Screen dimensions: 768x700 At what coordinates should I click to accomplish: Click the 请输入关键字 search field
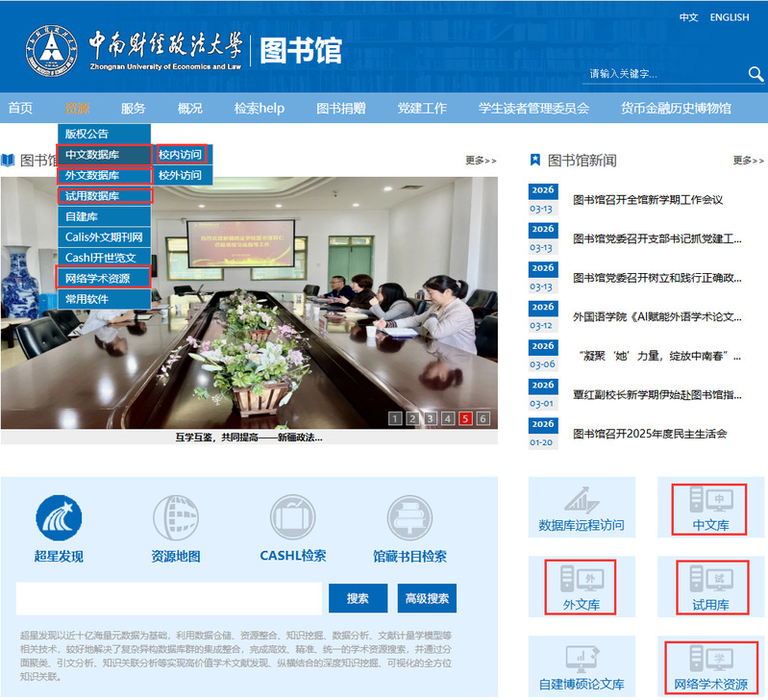(x=661, y=74)
